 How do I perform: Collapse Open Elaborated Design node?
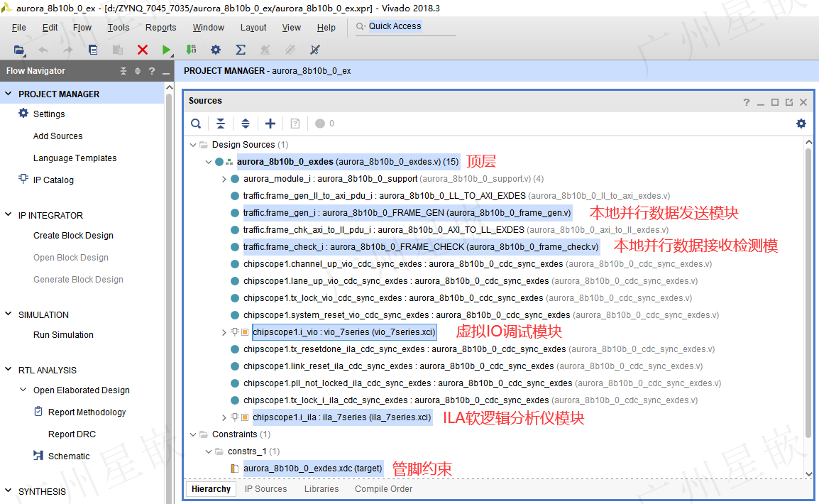23,390
